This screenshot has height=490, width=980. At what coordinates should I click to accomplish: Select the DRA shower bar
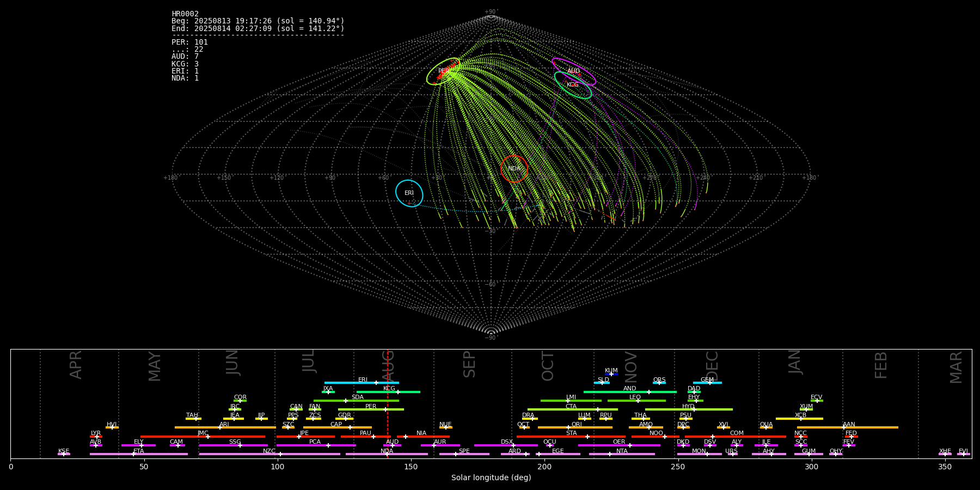pyautogui.click(x=530, y=419)
